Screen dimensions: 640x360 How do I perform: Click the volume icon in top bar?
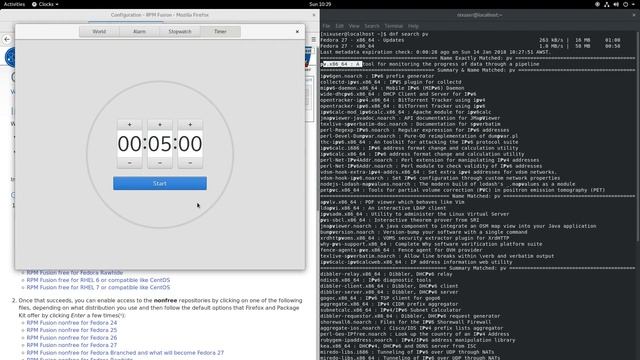tap(616, 4)
